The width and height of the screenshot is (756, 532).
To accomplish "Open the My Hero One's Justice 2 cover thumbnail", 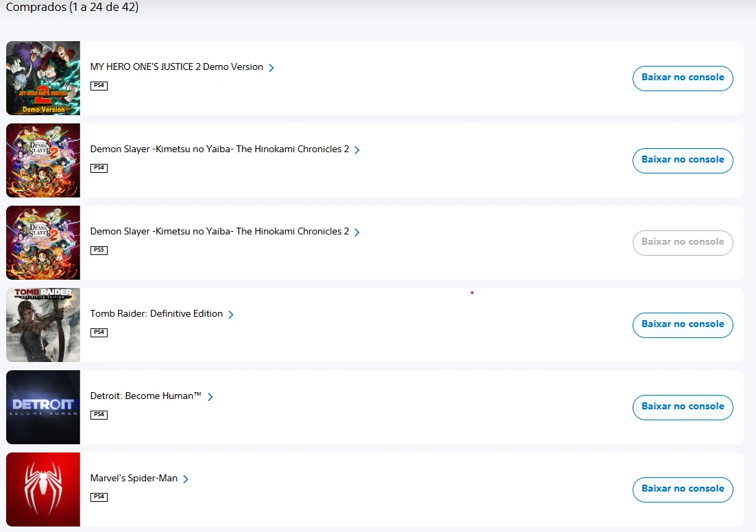I will 43,78.
